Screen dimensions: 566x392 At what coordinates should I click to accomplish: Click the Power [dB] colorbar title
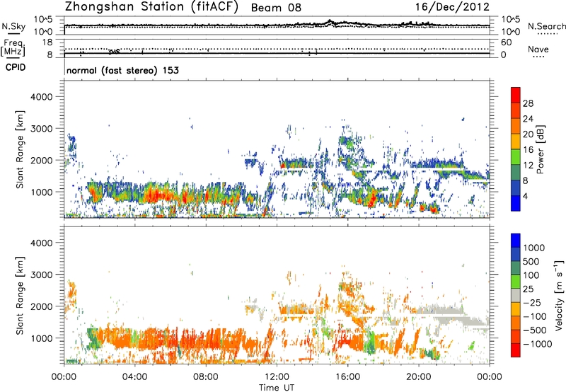tap(540, 149)
